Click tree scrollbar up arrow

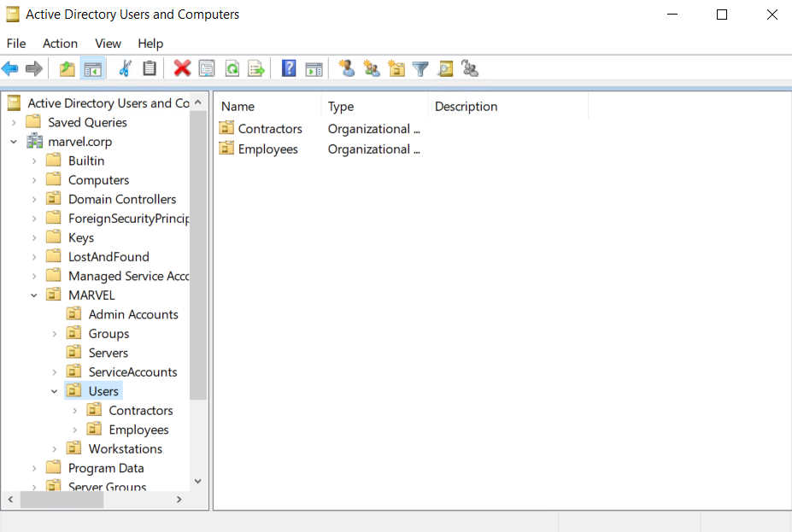coord(198,102)
